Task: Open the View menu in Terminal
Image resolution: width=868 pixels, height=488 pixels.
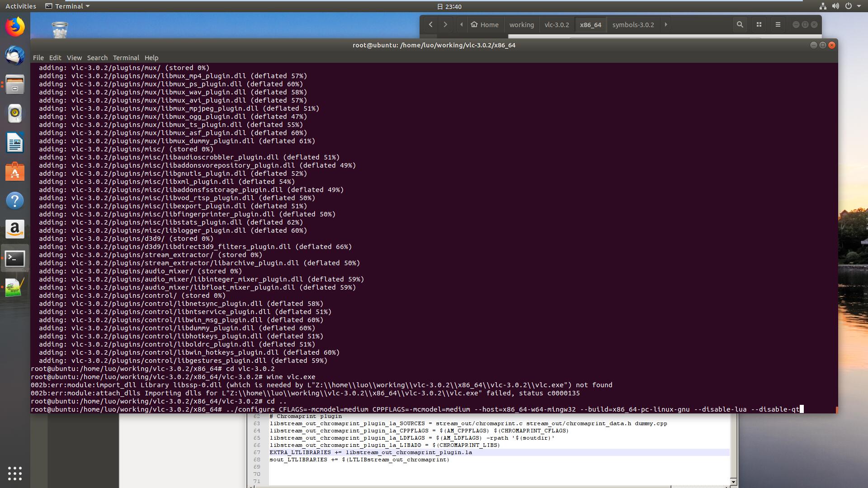Action: click(x=74, y=58)
